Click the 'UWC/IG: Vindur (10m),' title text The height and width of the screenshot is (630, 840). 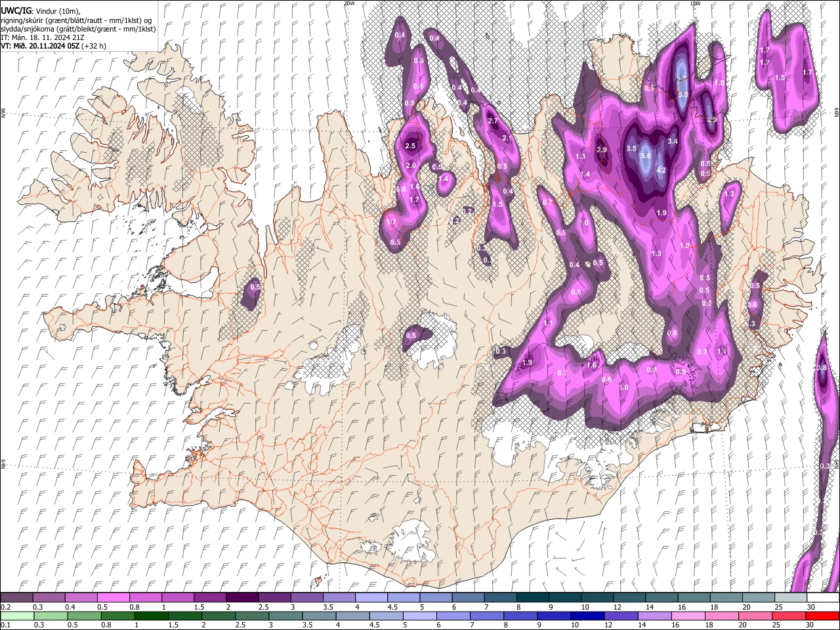[x=41, y=11]
